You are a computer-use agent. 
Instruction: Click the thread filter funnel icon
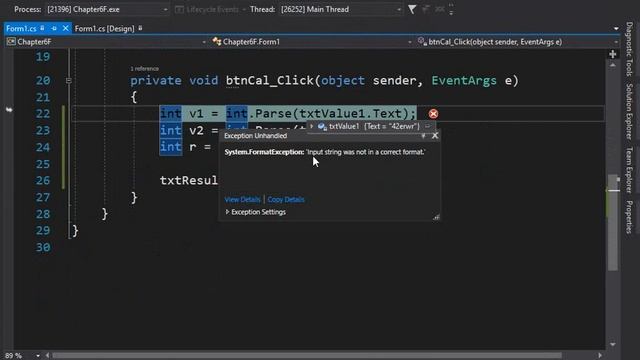(x=412, y=9)
